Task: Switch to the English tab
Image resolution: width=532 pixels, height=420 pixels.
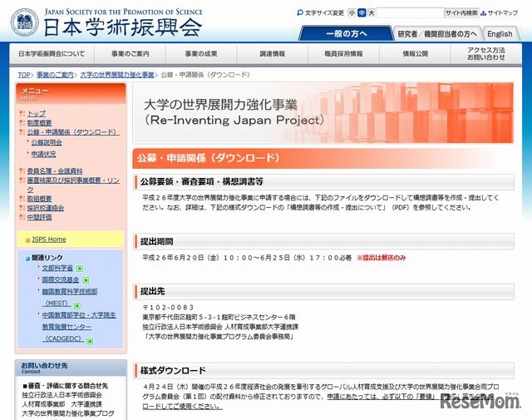Action: coord(500,34)
